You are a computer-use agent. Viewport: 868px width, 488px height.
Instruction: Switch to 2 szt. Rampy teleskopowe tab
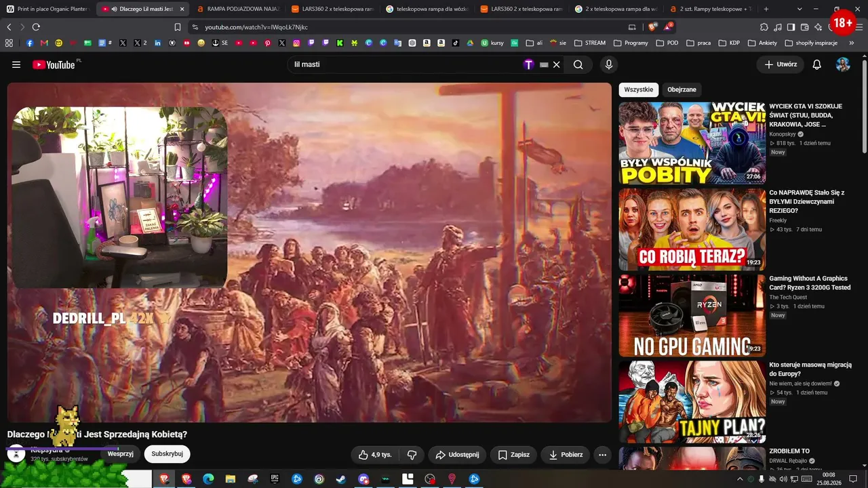click(x=710, y=9)
